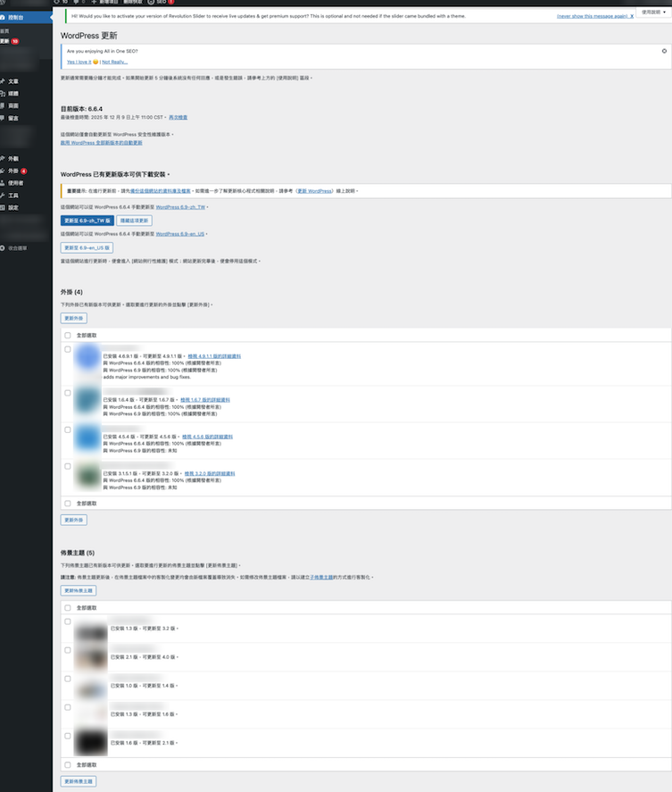Click the 外觀 paintbrush icon in sidebar
672x792 pixels.
(x=3, y=159)
